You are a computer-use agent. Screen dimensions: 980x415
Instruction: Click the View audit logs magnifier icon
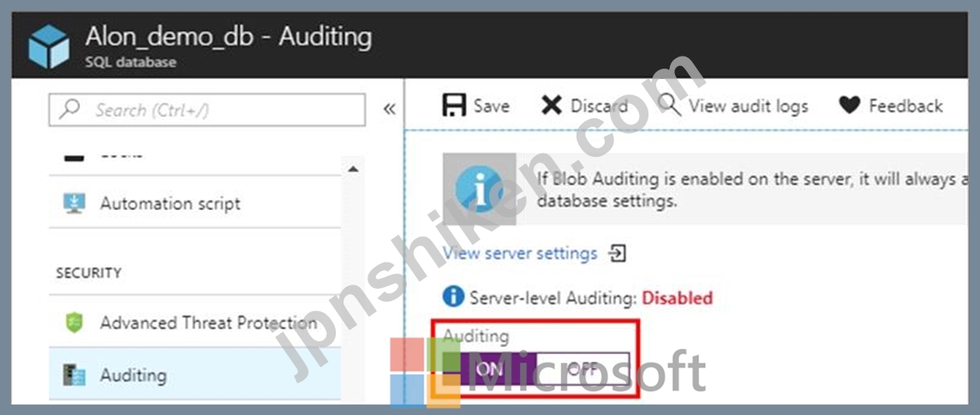[x=669, y=105]
